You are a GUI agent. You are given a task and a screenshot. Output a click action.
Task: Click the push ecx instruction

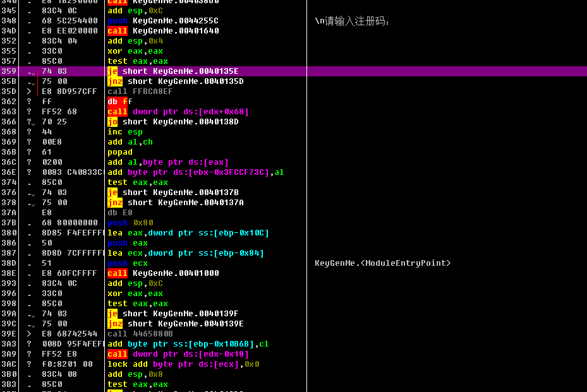click(128, 263)
